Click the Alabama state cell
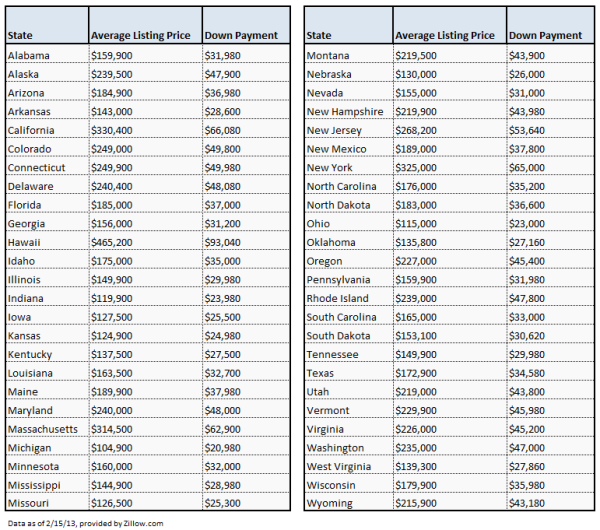The height and width of the screenshot is (530, 600). coord(29,55)
